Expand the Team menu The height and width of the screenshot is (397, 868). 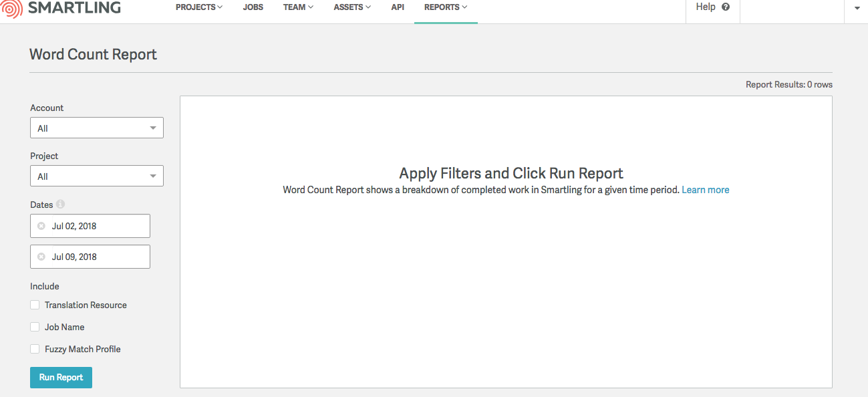[298, 7]
